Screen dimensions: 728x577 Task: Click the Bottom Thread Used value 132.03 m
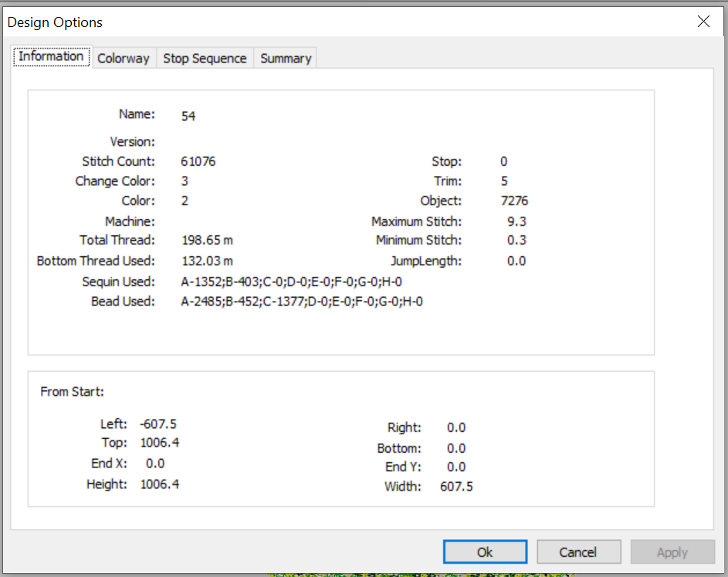tap(207, 262)
